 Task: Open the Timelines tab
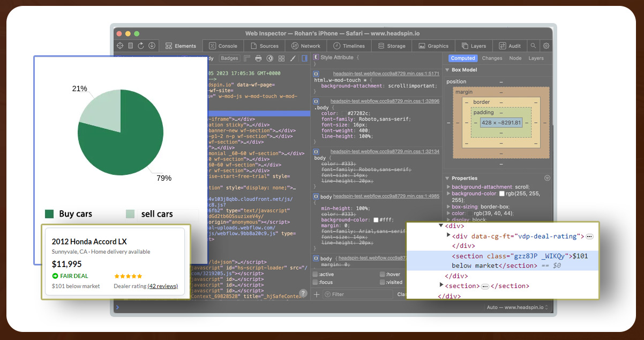coord(349,46)
